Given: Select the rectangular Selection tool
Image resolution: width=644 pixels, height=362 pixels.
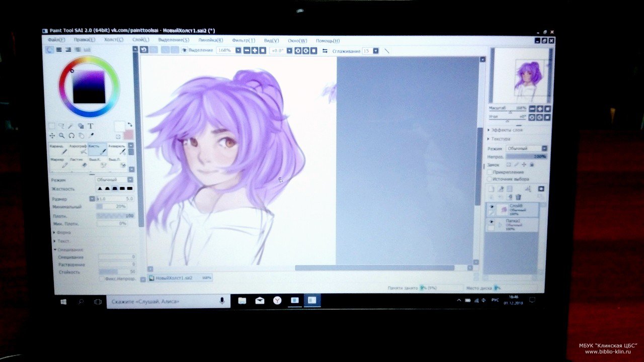Looking at the screenshot, I should pos(52,126).
